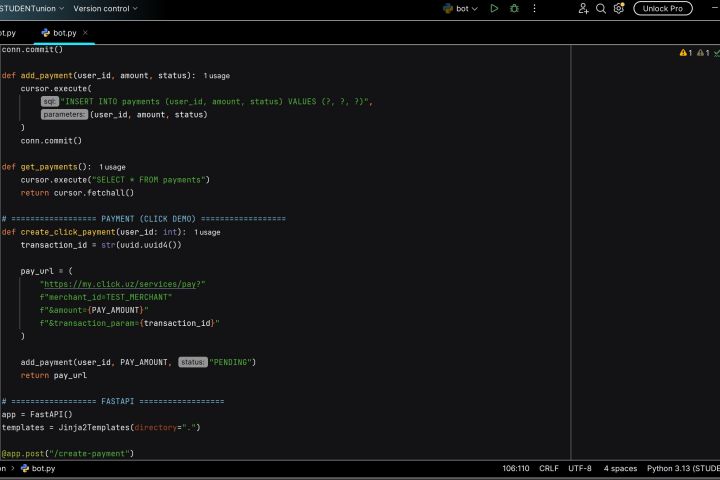Open Search Everywhere magnifier icon
Screen dimensions: 720x480
pyautogui.click(x=601, y=8)
